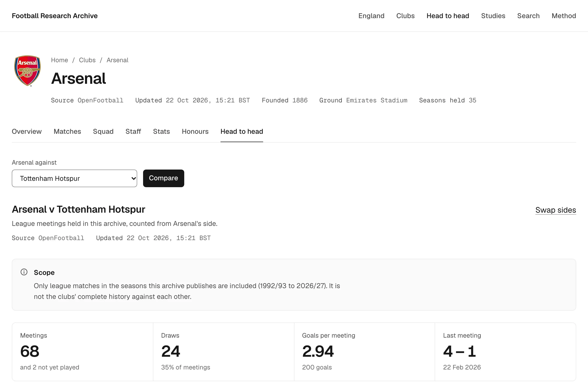Click the Scope info icon

[24, 272]
